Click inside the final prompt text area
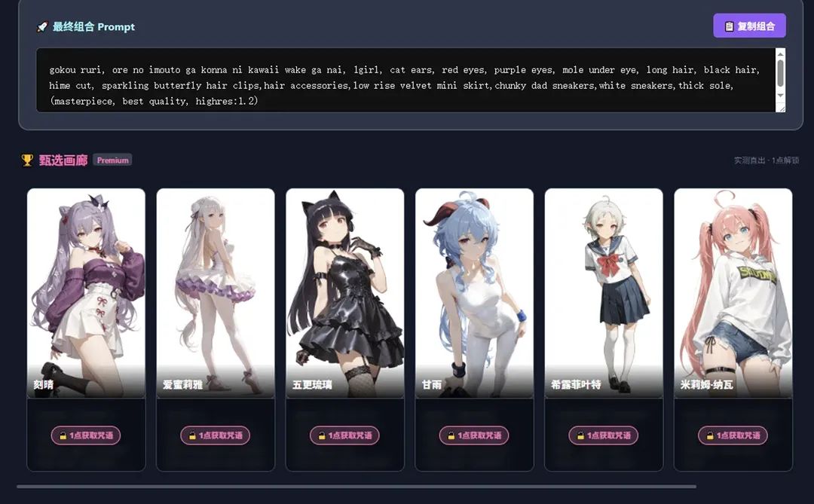Image resolution: width=814 pixels, height=504 pixels. click(x=405, y=80)
